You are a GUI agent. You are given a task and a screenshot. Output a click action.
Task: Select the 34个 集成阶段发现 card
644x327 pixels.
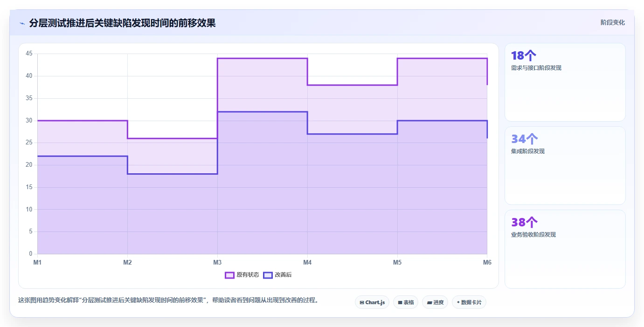point(565,165)
